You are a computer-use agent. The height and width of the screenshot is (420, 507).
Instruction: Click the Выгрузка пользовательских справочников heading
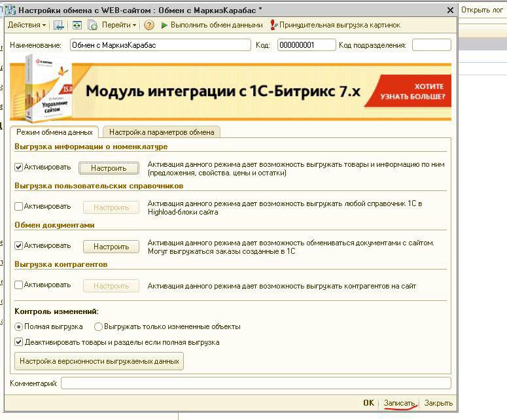pos(99,186)
